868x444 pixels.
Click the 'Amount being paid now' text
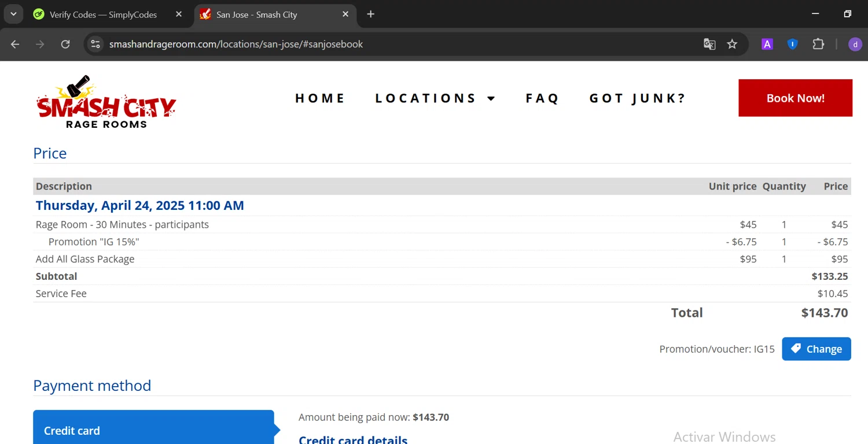tap(374, 417)
